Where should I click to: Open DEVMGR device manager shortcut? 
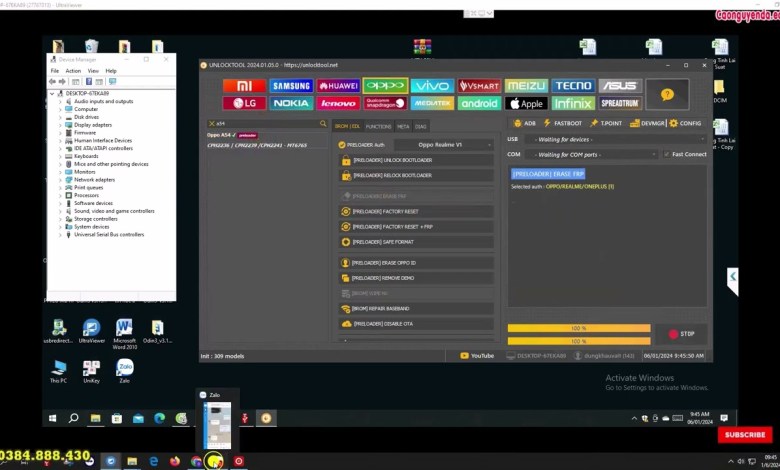(647, 123)
